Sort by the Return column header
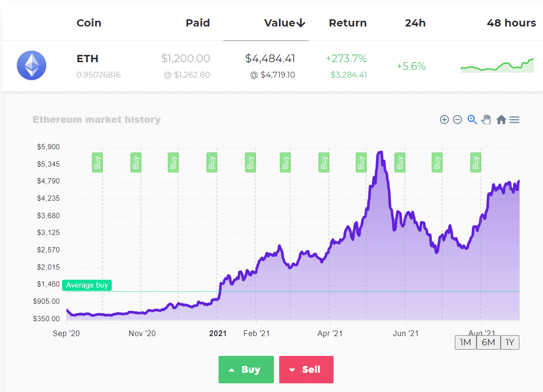543x392 pixels. (348, 23)
